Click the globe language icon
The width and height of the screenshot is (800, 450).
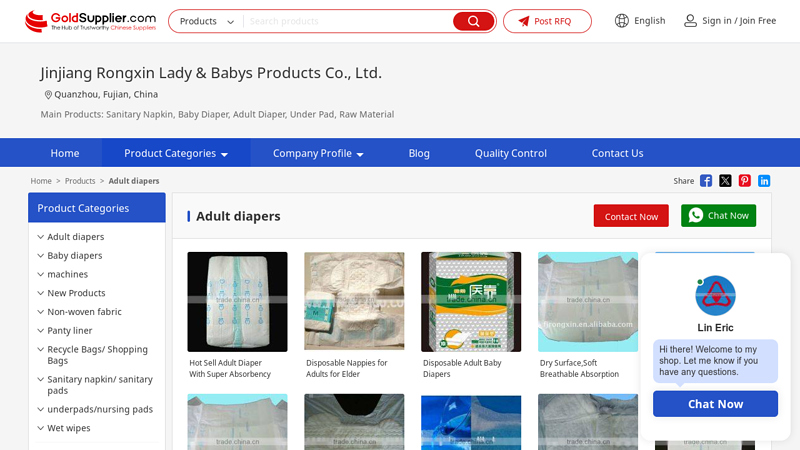(x=621, y=21)
